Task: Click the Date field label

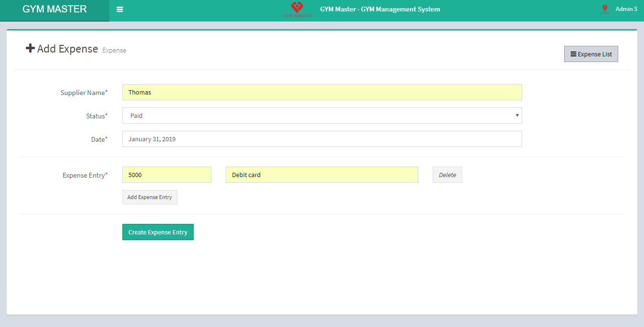Action: click(98, 139)
